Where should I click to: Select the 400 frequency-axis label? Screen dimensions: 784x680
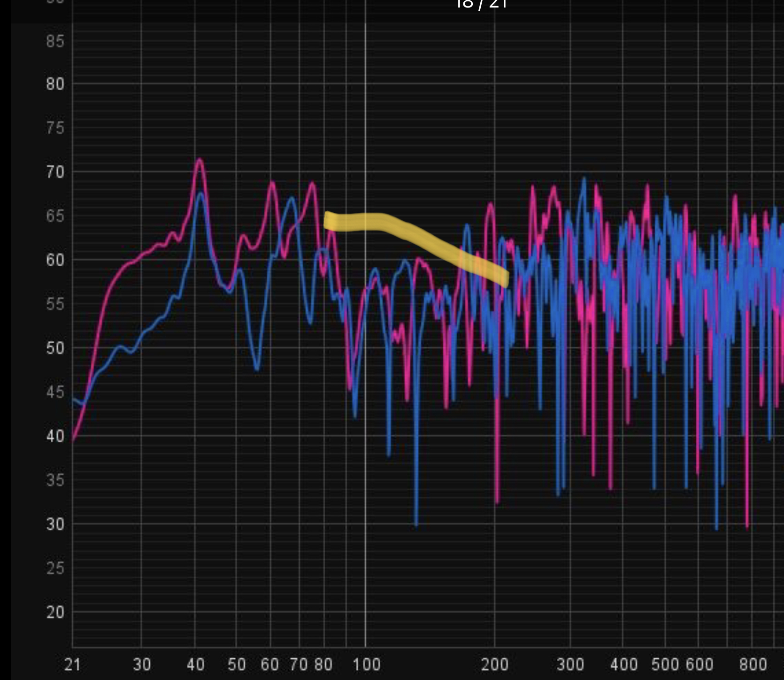(624, 665)
